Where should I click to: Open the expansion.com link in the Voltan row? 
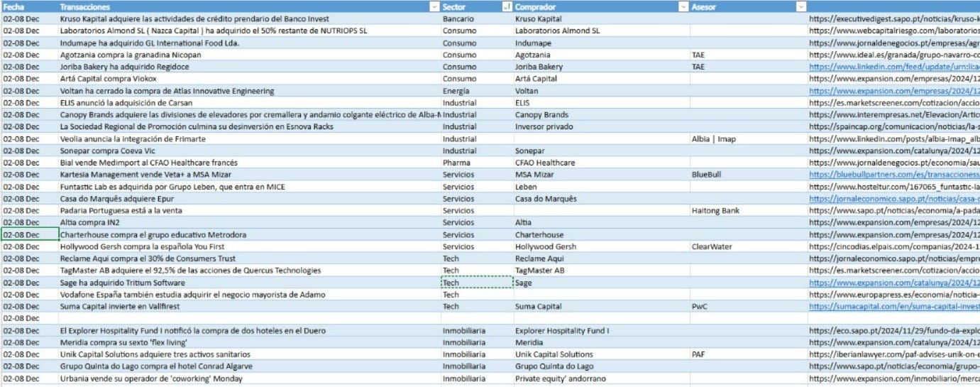(x=894, y=91)
